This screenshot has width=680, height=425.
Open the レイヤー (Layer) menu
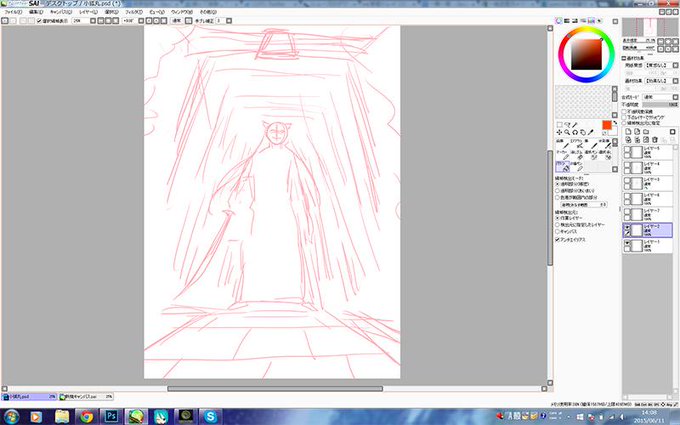(88, 12)
